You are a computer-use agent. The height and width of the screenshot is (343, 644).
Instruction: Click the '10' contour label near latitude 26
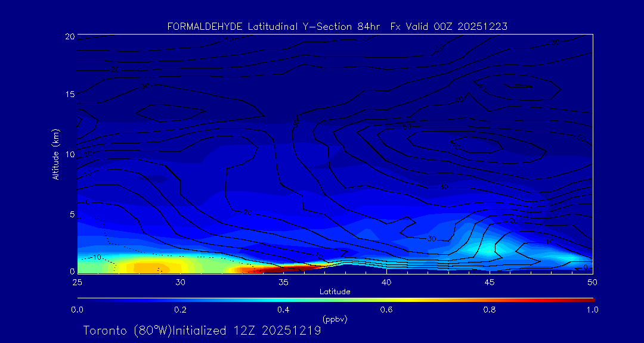97,257
